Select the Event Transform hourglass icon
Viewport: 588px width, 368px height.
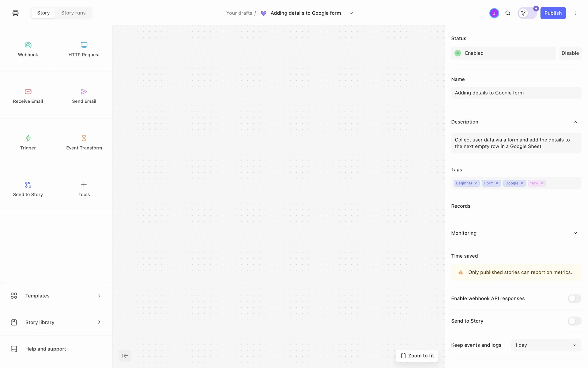pyautogui.click(x=84, y=138)
